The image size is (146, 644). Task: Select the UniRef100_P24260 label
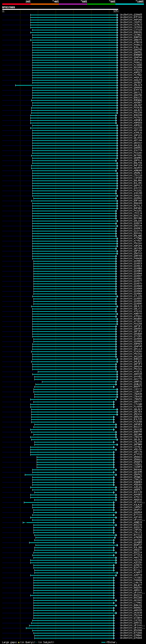(131, 352)
